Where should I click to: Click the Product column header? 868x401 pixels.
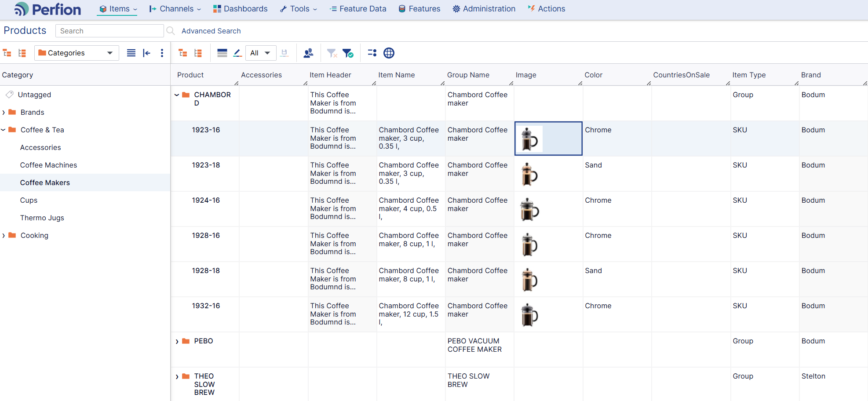pos(190,75)
